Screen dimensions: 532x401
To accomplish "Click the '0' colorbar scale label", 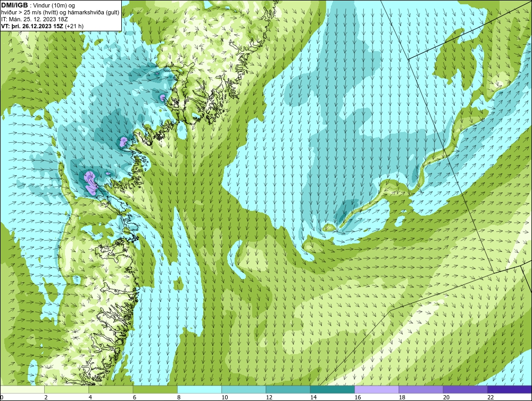I will pyautogui.click(x=2, y=398).
